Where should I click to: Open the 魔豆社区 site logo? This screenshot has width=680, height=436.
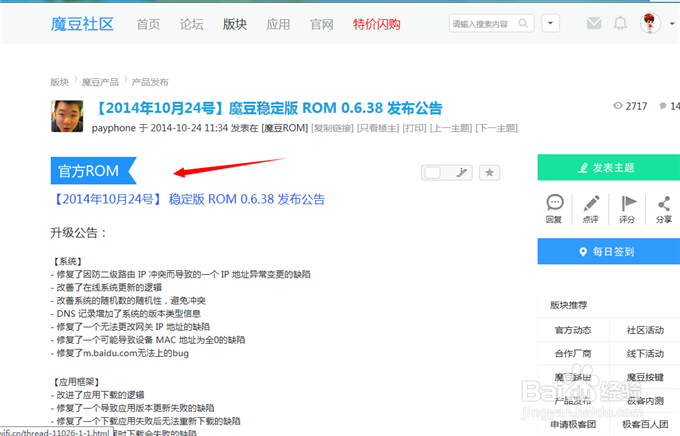click(x=82, y=24)
